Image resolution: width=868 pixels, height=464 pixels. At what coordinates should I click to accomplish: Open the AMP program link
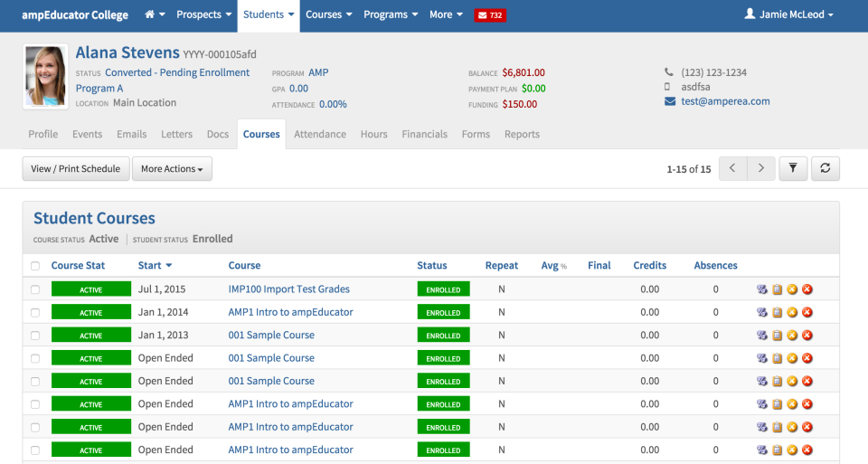318,72
